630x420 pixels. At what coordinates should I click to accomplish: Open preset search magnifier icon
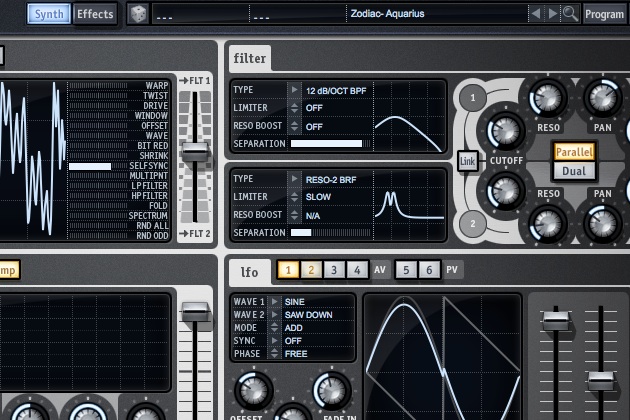pyautogui.click(x=570, y=14)
